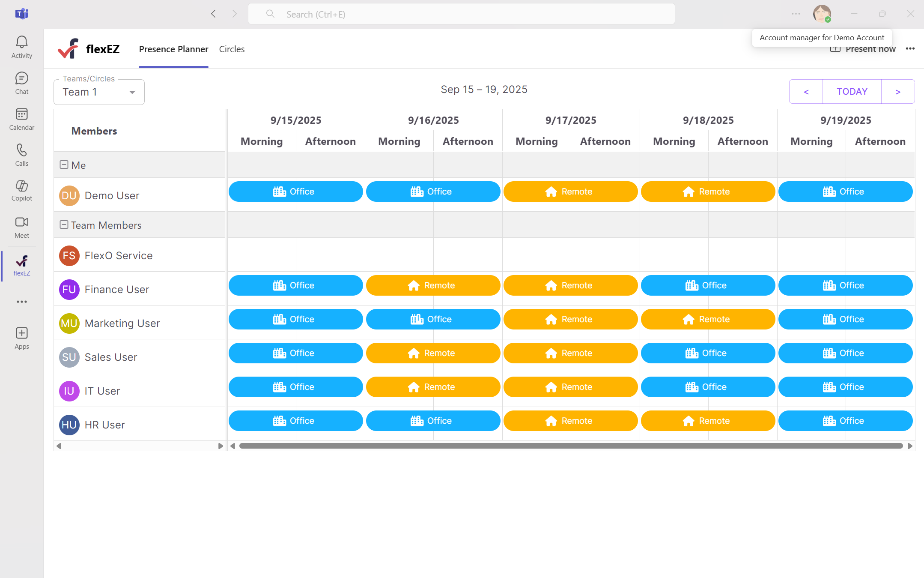The image size is (924, 578).
Task: Open the Meet icon in the sidebar
Action: pyautogui.click(x=21, y=226)
